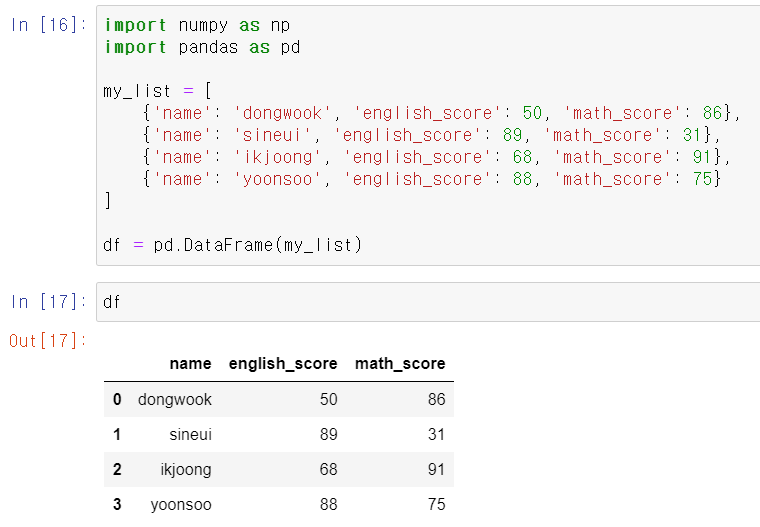
Task: Click the value 50 in the dongwook code line
Action: [532, 113]
